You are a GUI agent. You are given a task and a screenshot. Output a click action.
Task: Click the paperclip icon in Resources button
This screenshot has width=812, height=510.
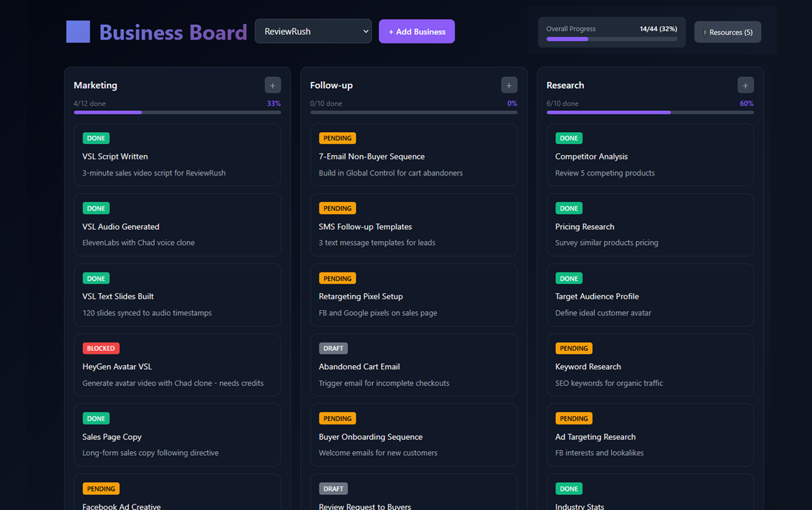[x=705, y=32]
